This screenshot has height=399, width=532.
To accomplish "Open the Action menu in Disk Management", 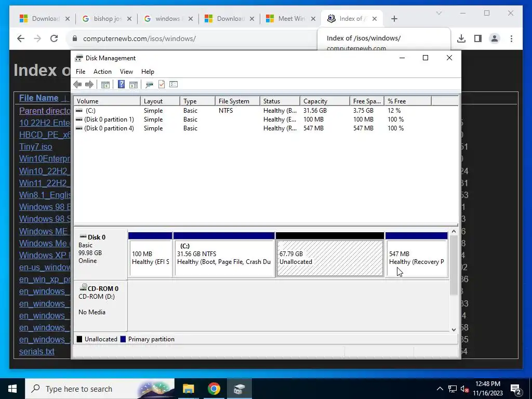I will (102, 72).
